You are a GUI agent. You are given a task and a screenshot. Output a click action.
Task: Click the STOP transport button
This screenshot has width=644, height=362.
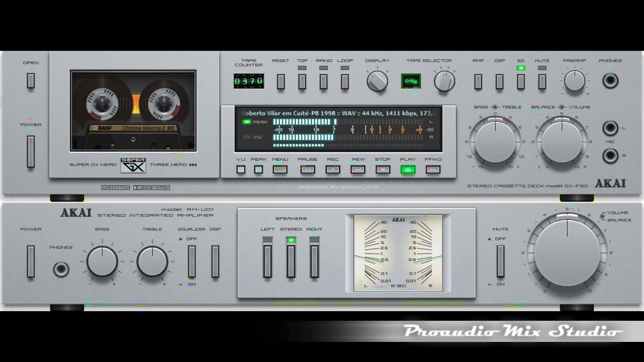[383, 169]
